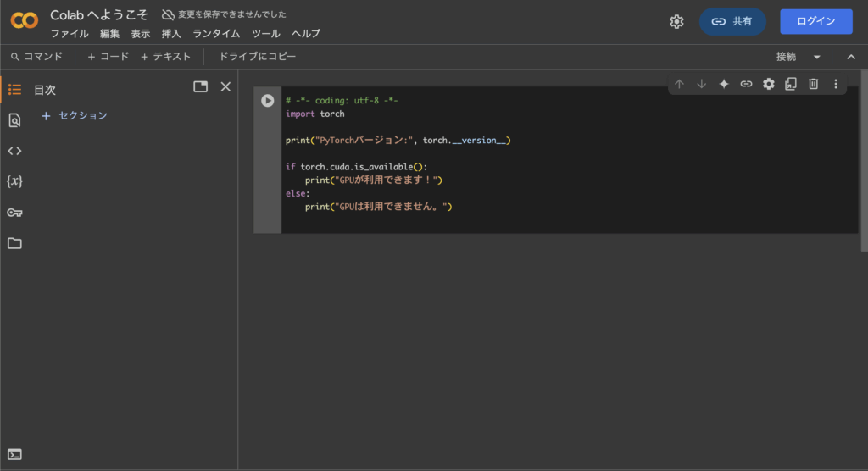Collapse the header with chevron up arrow

click(x=850, y=57)
